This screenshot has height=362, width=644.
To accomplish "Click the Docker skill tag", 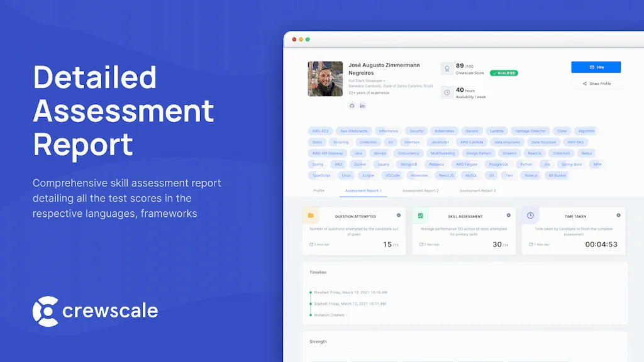I will [x=360, y=164].
